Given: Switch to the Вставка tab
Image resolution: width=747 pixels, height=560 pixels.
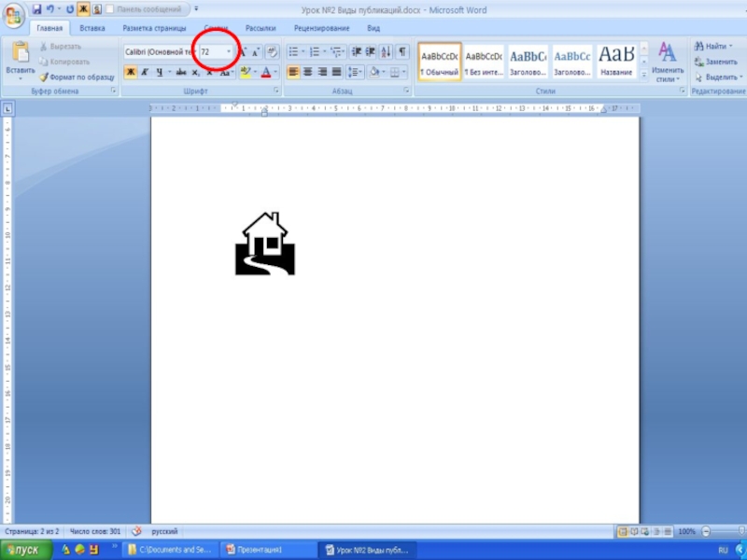Looking at the screenshot, I should (x=92, y=29).
